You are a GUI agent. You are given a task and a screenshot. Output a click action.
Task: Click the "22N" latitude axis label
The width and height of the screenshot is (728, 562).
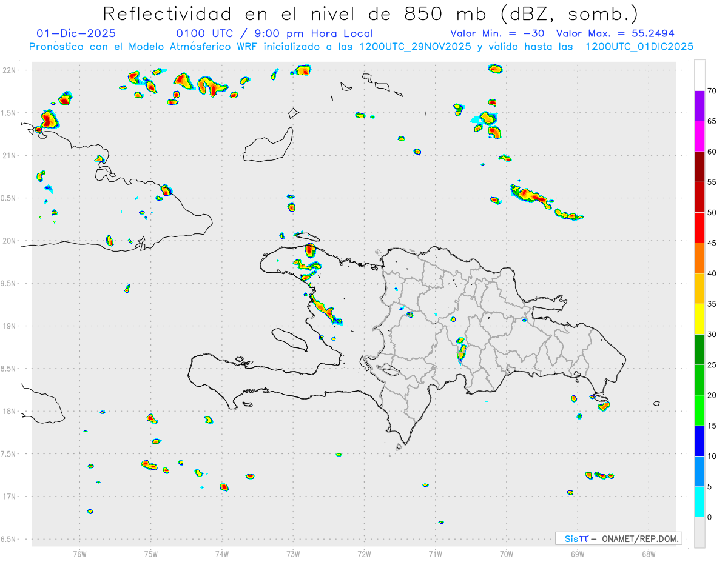point(9,70)
